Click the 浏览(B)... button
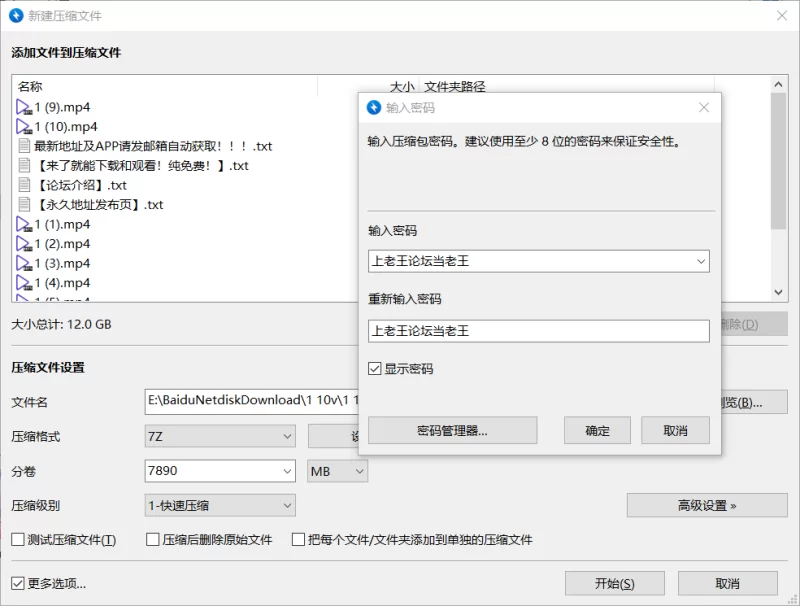The width and height of the screenshot is (800, 606). click(x=754, y=402)
